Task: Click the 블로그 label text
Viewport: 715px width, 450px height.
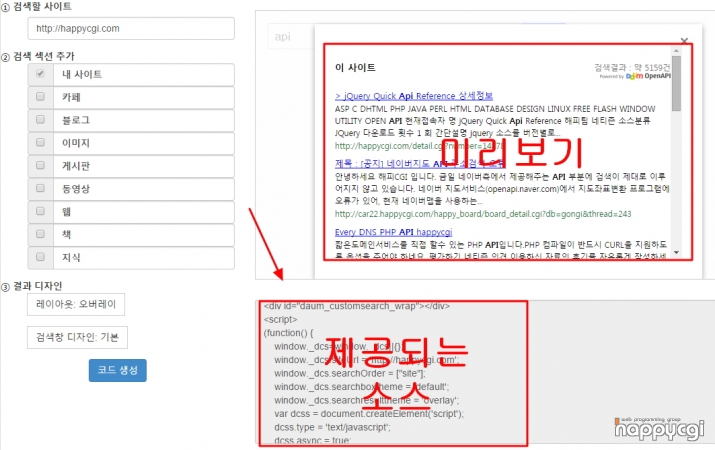Action: tap(76, 120)
